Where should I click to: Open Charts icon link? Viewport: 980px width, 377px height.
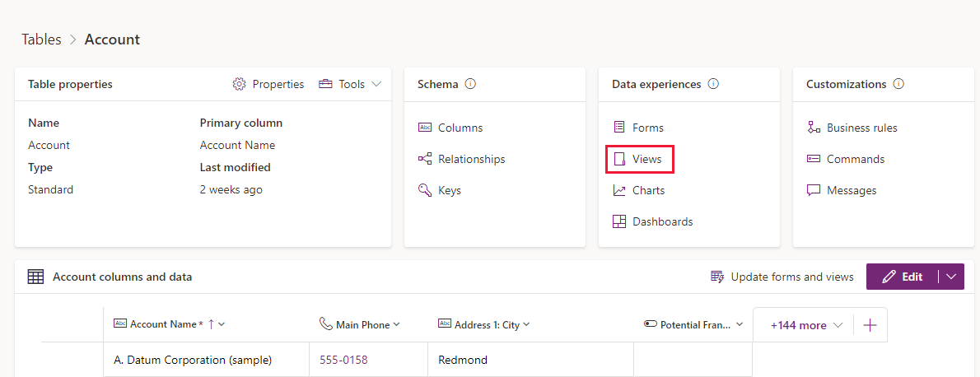(x=619, y=190)
